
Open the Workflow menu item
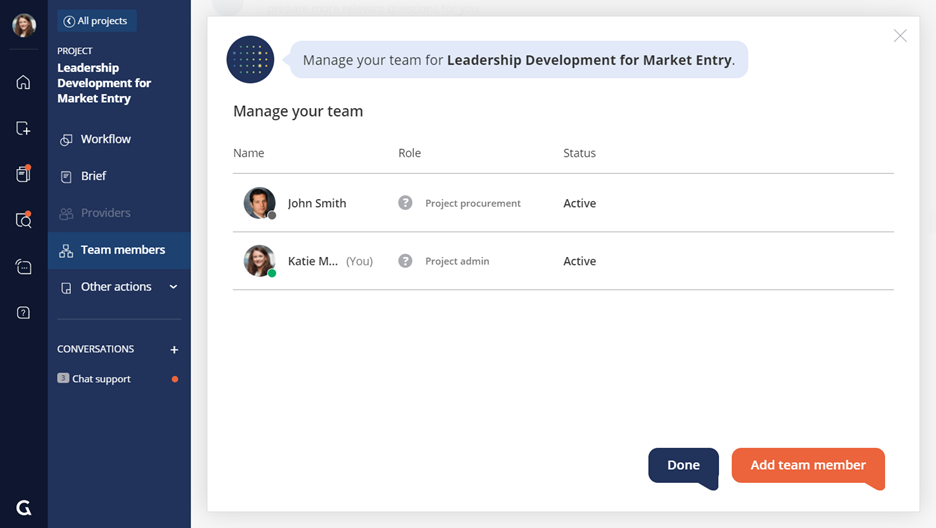point(105,139)
